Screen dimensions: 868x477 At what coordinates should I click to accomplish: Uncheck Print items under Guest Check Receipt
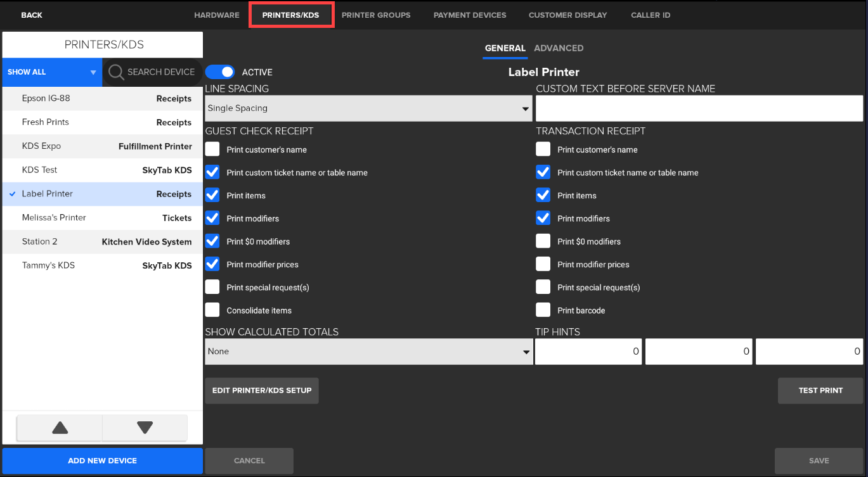click(x=212, y=194)
